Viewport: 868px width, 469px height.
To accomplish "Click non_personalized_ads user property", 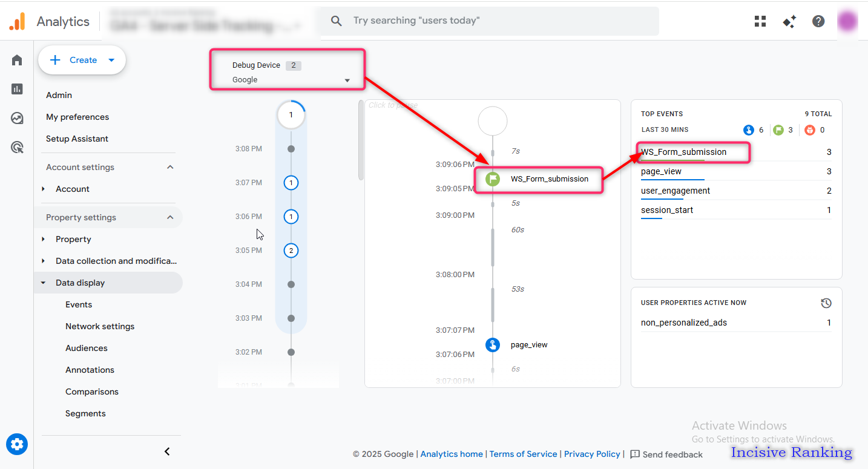I will point(684,323).
